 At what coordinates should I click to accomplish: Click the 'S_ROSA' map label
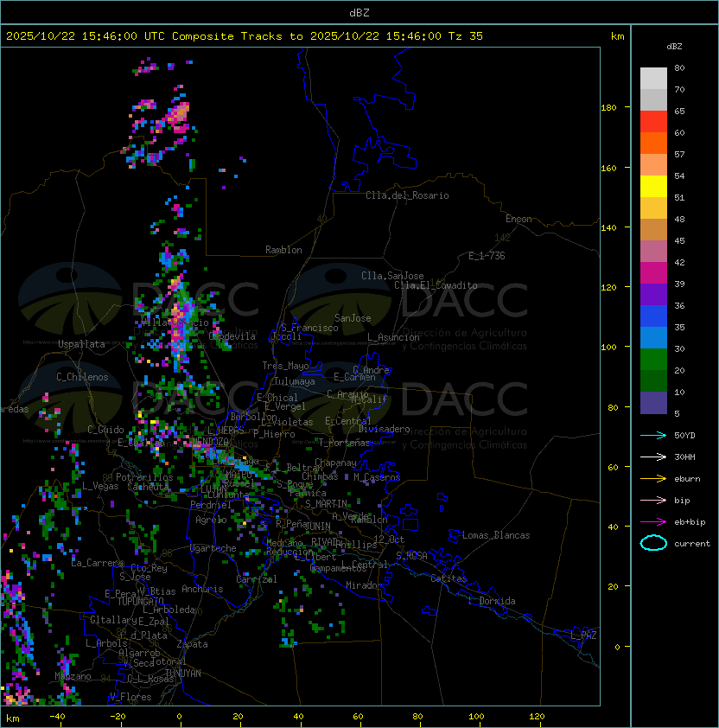point(411,555)
